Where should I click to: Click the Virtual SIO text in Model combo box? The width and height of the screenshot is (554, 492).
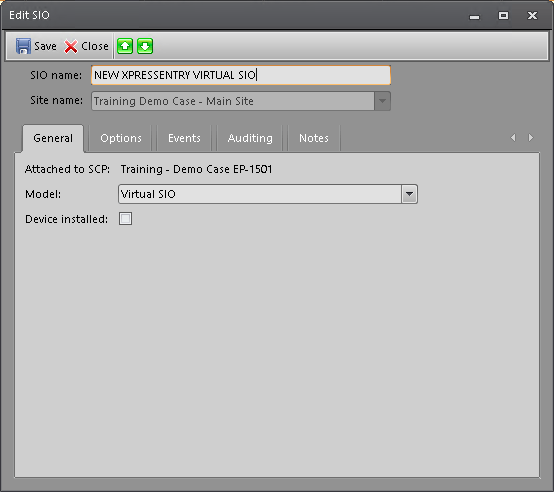coord(148,194)
